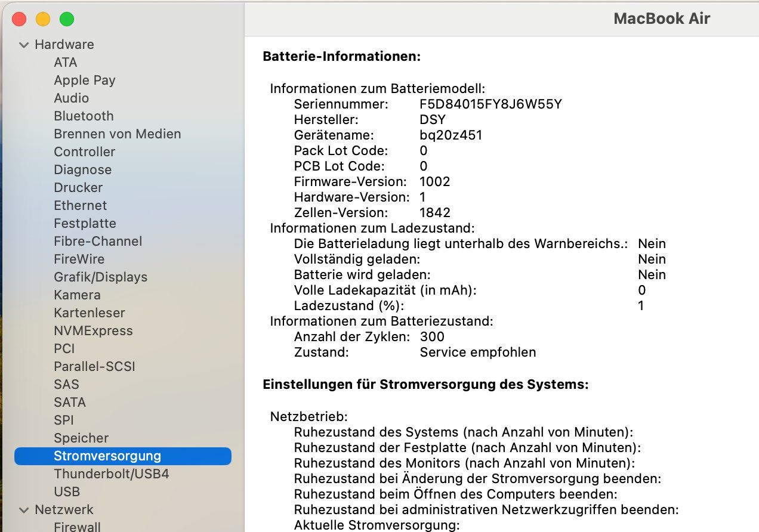This screenshot has width=759, height=532.
Task: Click firmware version value 1002
Action: tap(435, 182)
